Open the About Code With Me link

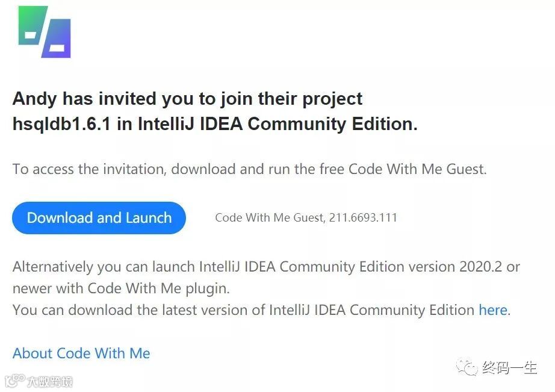coord(81,353)
